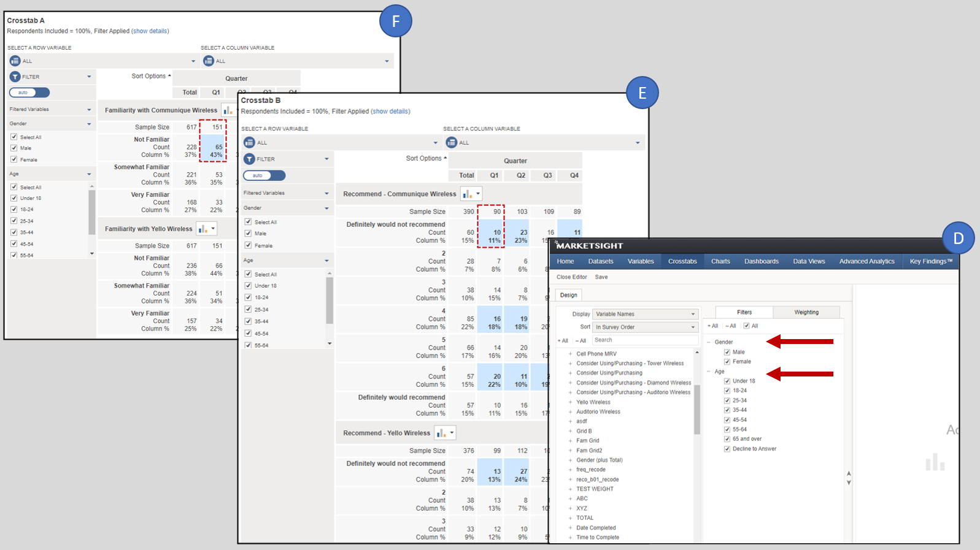
Task: Click column variable table icon in Crosstab B
Action: click(x=451, y=142)
